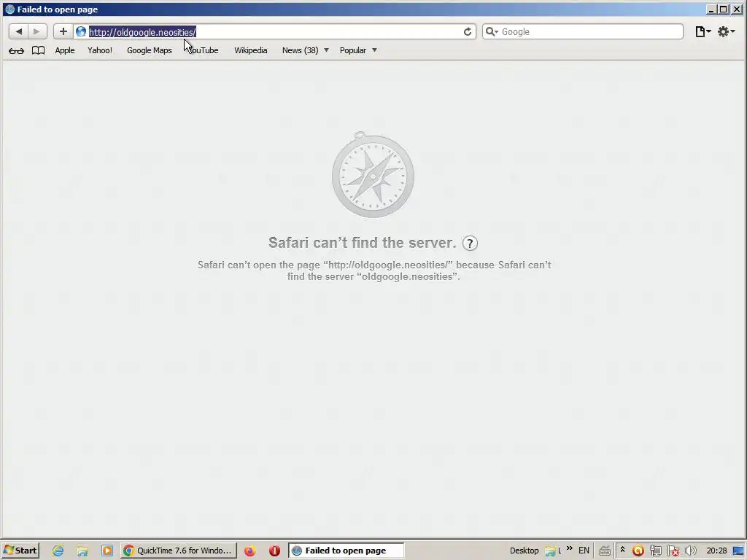Expand the News (38) bookmarks folder
The width and height of the screenshot is (747, 560).
click(306, 50)
